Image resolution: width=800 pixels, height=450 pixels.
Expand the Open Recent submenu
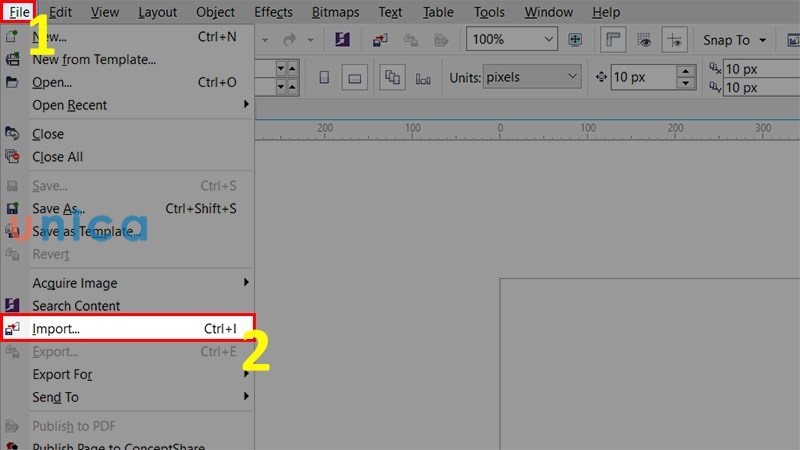click(128, 105)
